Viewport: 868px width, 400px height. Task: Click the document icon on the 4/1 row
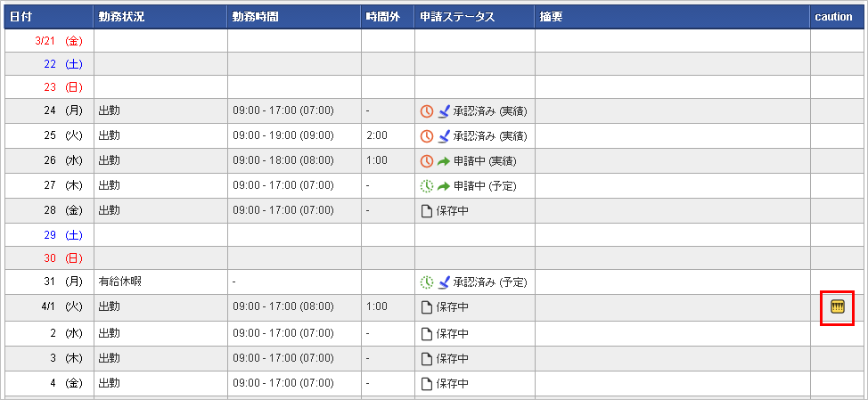click(x=426, y=307)
